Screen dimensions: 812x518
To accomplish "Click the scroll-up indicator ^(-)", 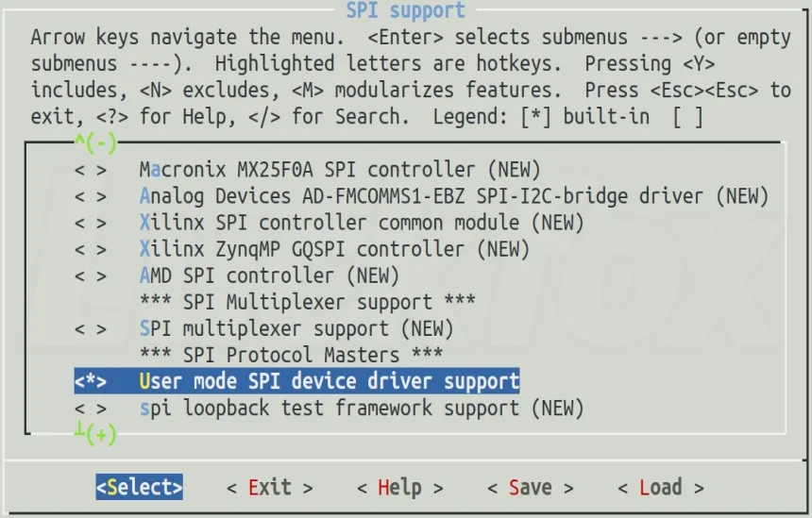I will (95, 142).
